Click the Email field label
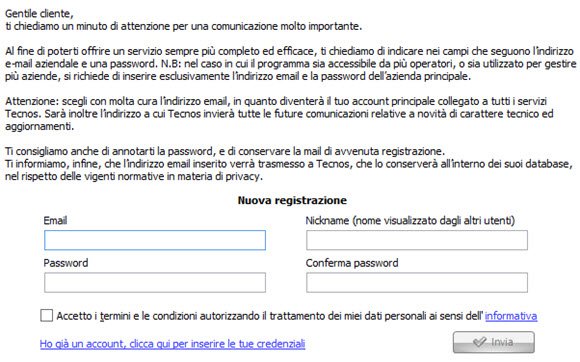The width and height of the screenshot is (580, 362). 55,221
